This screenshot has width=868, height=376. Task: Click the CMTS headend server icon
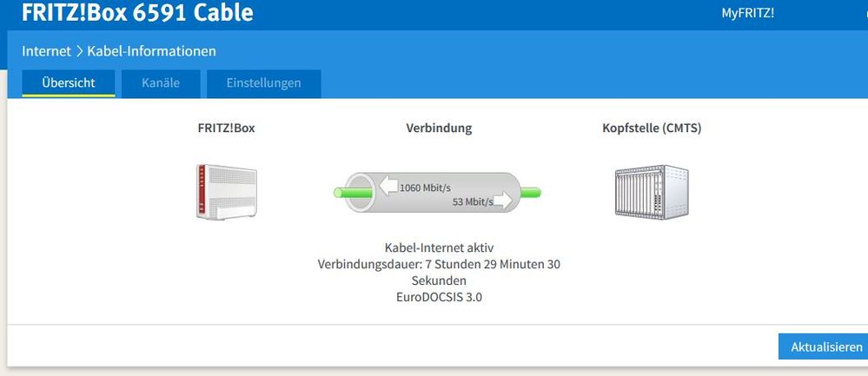point(651,192)
